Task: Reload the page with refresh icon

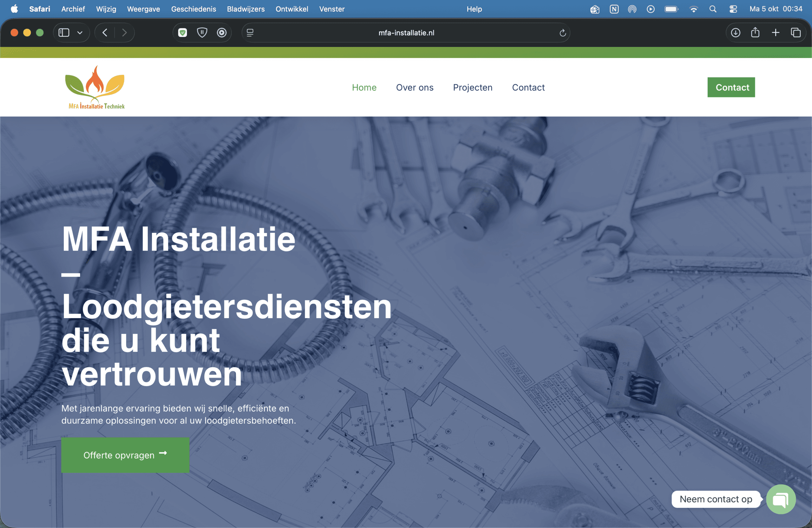Action: pos(563,33)
